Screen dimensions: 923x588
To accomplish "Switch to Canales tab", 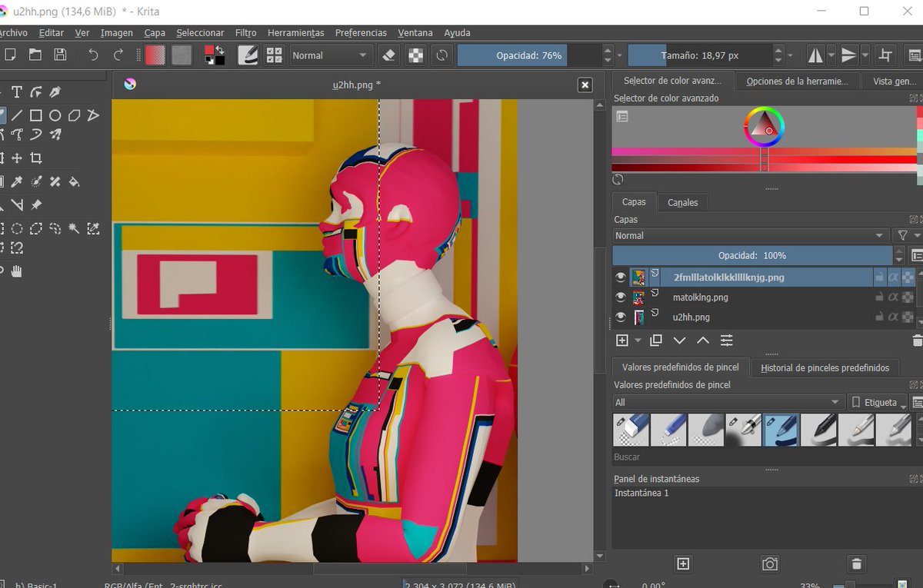I will 682,202.
